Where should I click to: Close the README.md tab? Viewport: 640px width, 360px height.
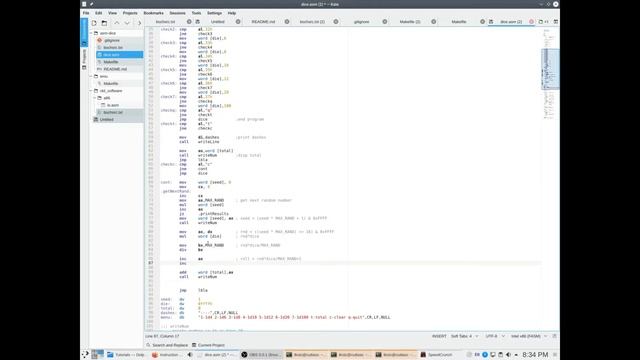tap(287, 22)
